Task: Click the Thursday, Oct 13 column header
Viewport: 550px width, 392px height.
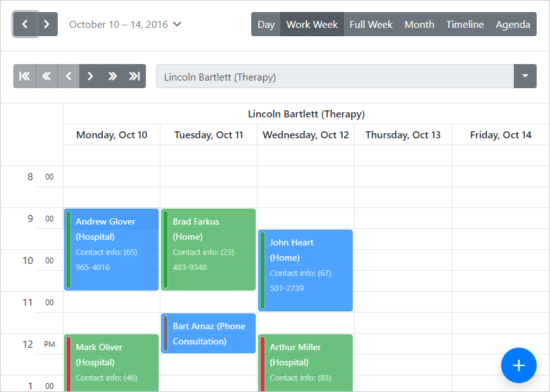Action: click(x=403, y=135)
